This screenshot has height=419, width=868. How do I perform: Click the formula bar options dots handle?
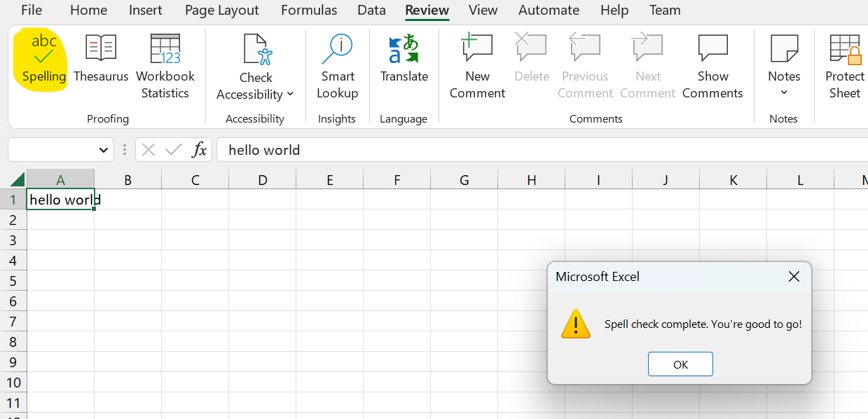point(125,150)
